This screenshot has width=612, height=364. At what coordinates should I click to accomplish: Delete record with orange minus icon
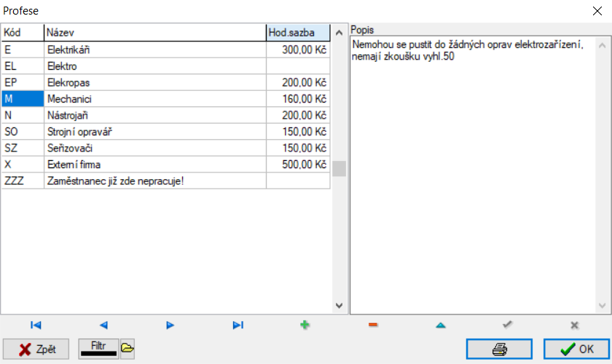click(x=373, y=325)
